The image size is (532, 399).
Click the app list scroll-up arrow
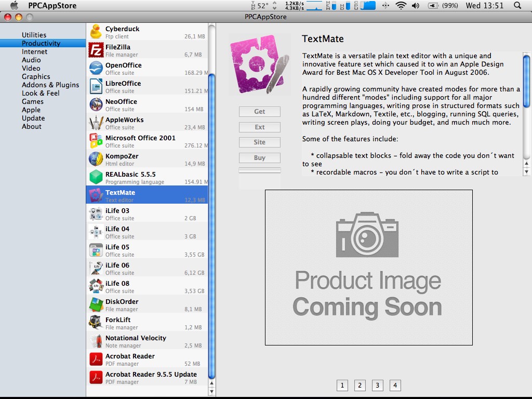pos(211,383)
